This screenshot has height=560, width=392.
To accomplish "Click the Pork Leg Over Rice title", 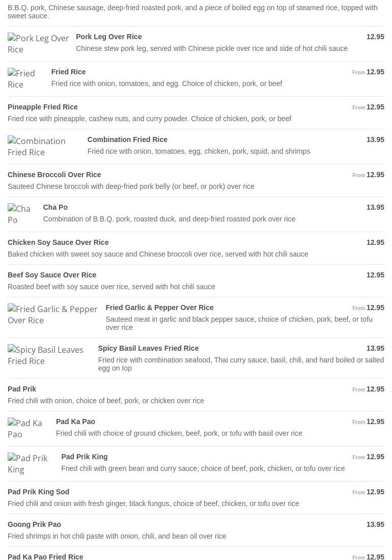I will (x=109, y=37).
